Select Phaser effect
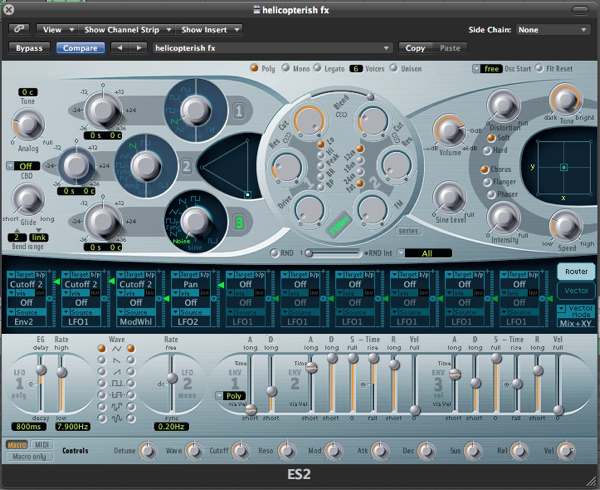 [491, 195]
